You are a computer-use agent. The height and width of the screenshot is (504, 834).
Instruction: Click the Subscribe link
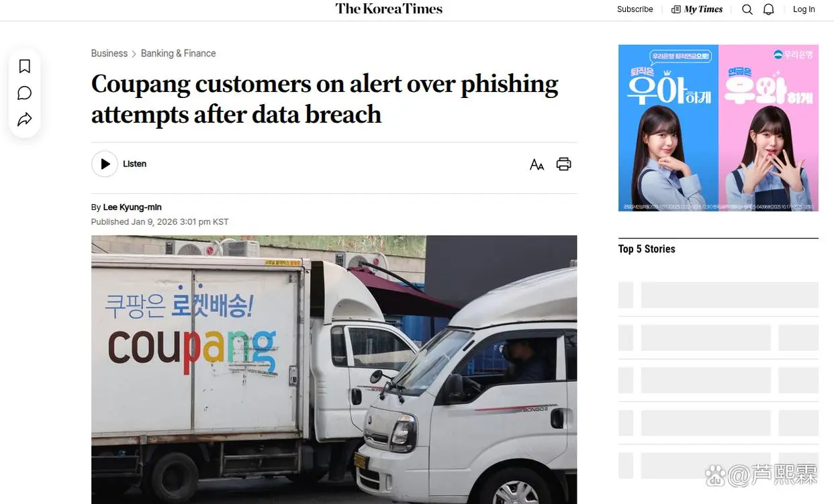click(x=635, y=9)
